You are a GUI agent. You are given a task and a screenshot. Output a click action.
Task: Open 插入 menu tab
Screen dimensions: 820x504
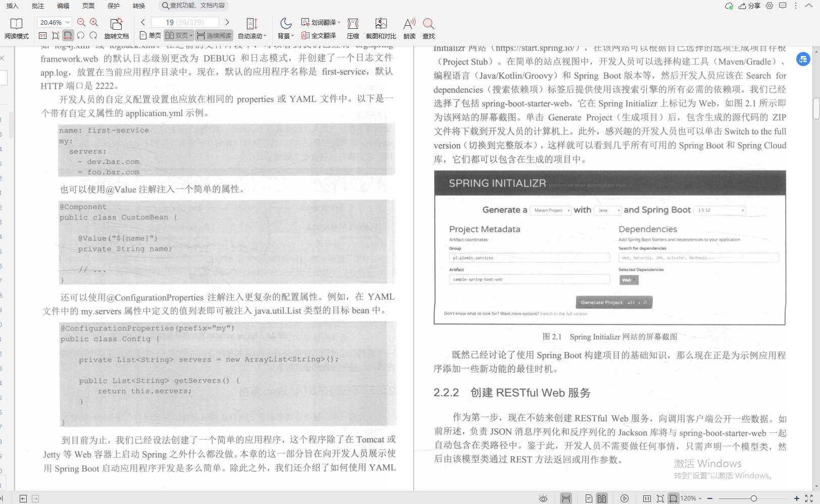tap(12, 6)
